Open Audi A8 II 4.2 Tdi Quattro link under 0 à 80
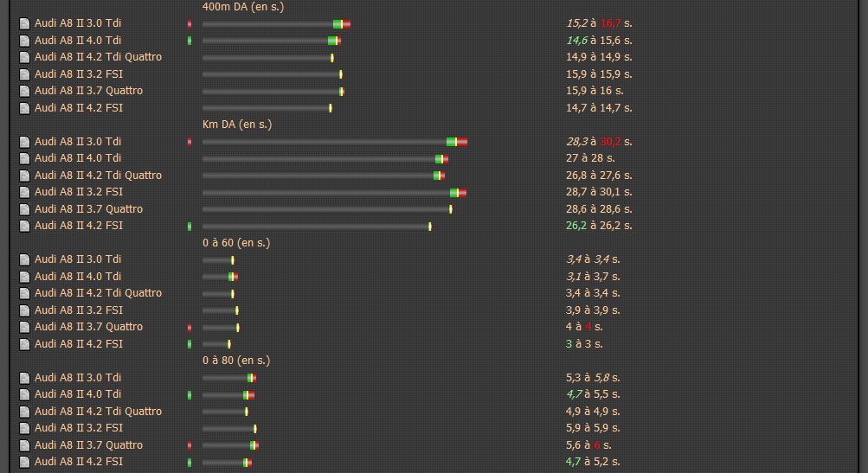The width and height of the screenshot is (868, 473). pyautogui.click(x=98, y=412)
